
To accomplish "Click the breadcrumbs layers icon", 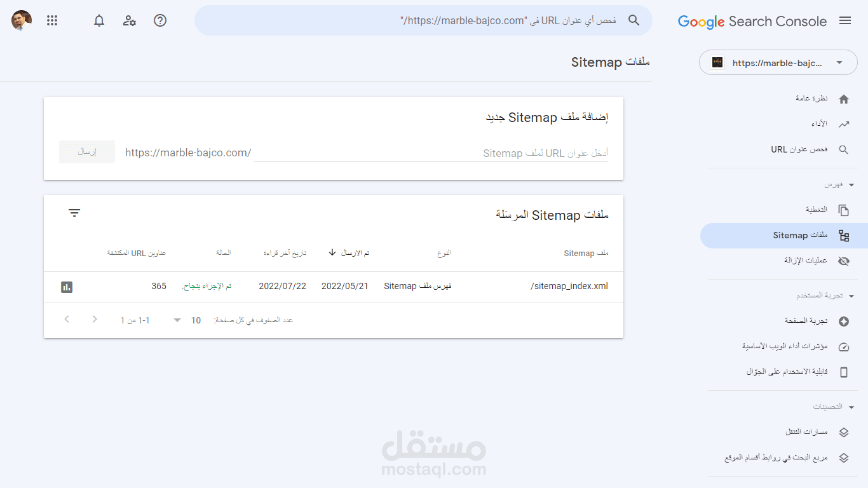I will (x=844, y=433).
